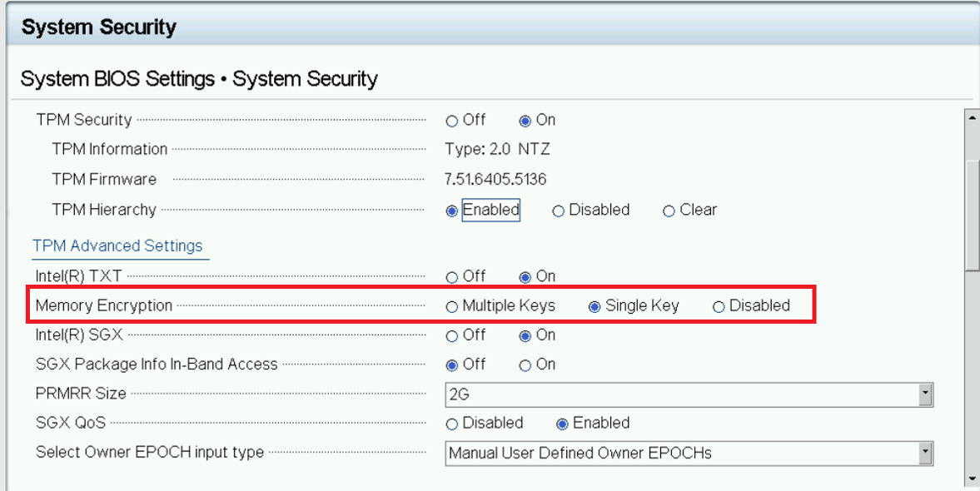980x491 pixels.
Task: Open the TPM Advanced Settings link
Action: coord(119,245)
